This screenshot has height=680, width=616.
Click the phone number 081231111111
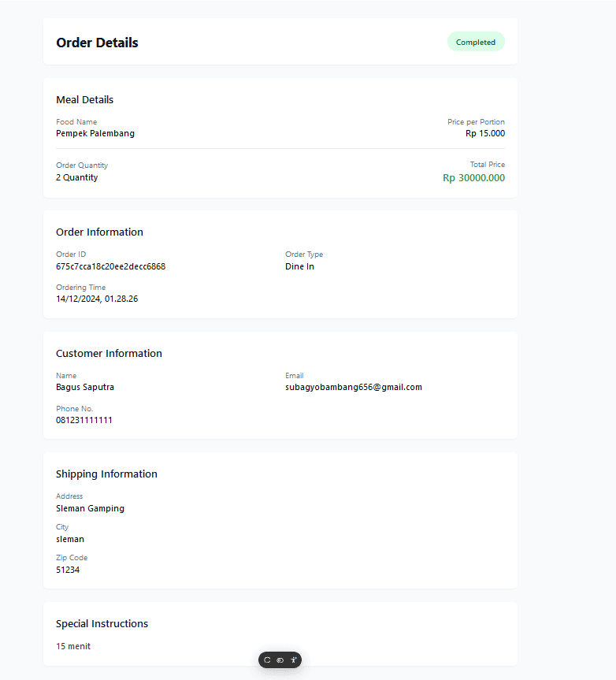pos(84,420)
